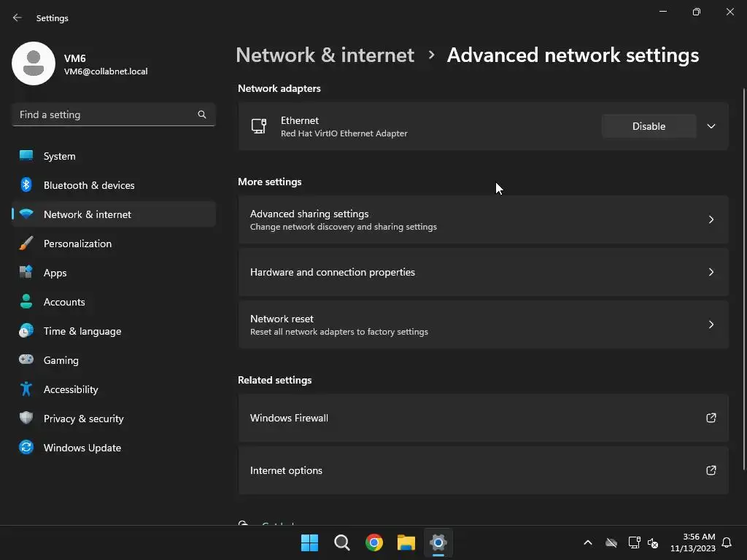The width and height of the screenshot is (747, 560).
Task: Show hidden icons in system tray
Action: click(587, 542)
